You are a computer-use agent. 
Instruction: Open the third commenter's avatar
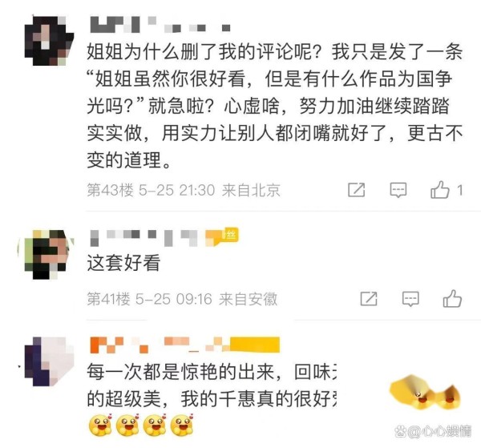tap(49, 361)
